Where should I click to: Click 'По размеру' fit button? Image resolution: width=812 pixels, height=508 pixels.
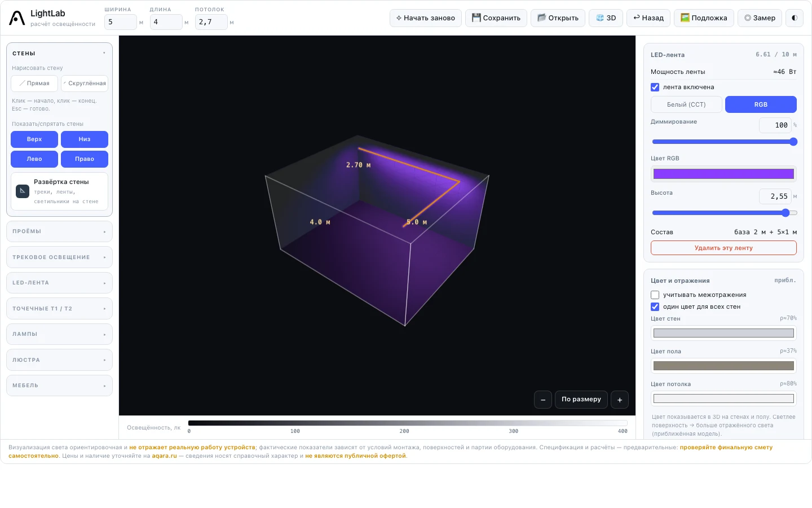[581, 400]
